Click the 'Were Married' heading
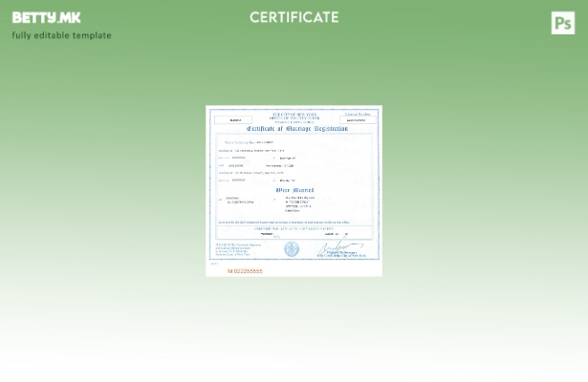The width and height of the screenshot is (588, 382). pos(294,189)
